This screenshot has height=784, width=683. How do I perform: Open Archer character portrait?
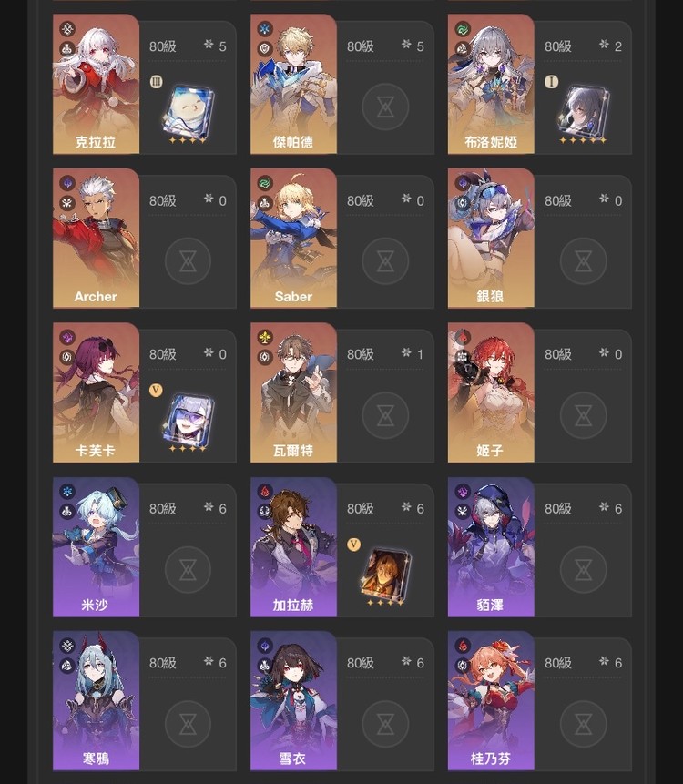(x=96, y=238)
